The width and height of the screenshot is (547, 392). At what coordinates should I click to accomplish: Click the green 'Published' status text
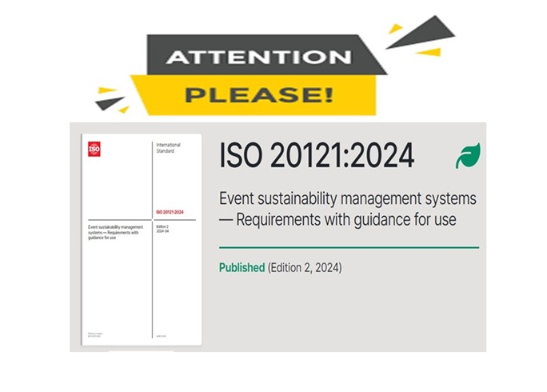pos(242,268)
